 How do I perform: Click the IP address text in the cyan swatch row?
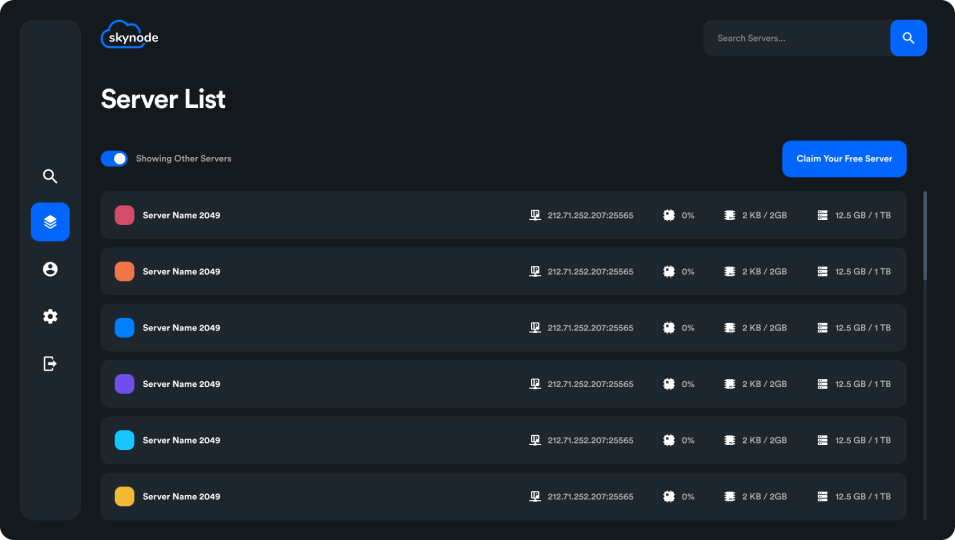point(590,440)
